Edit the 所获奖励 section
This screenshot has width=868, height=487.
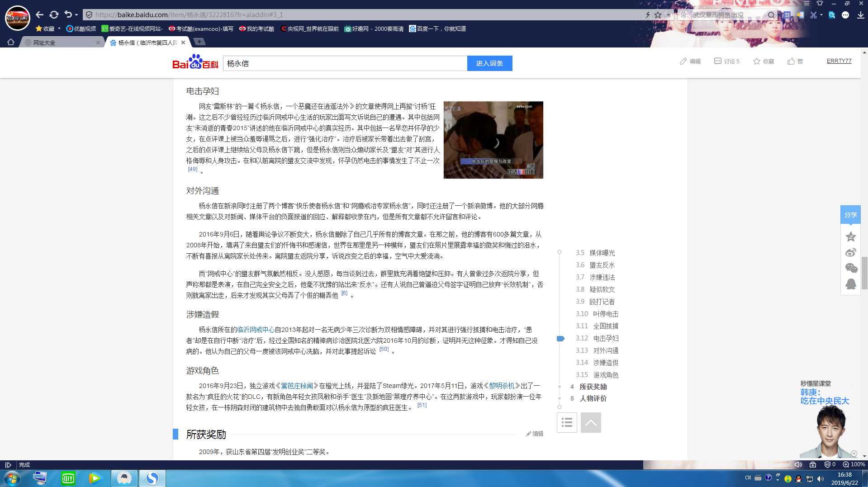tap(535, 434)
